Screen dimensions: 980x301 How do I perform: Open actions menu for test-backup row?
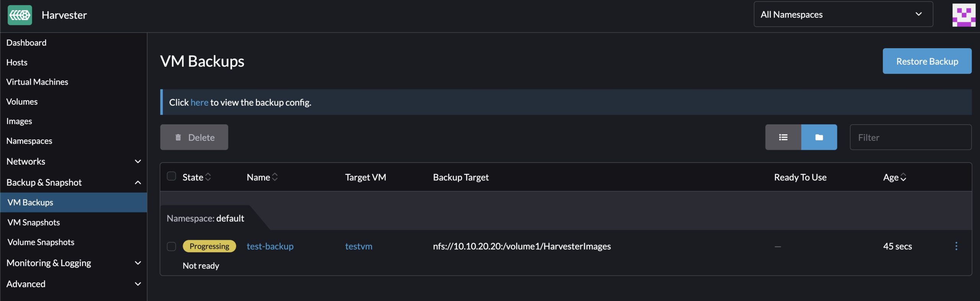[956, 246]
